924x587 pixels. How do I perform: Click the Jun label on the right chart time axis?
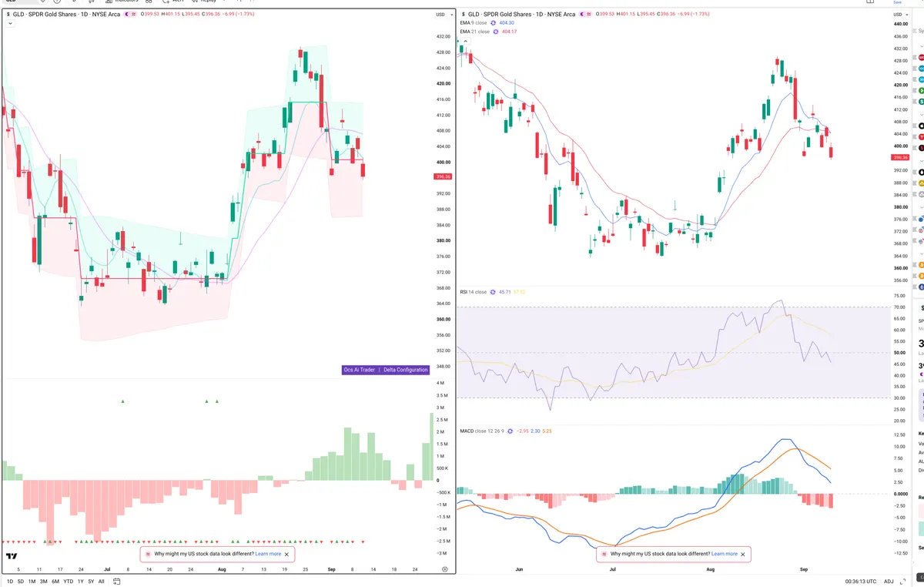519,569
